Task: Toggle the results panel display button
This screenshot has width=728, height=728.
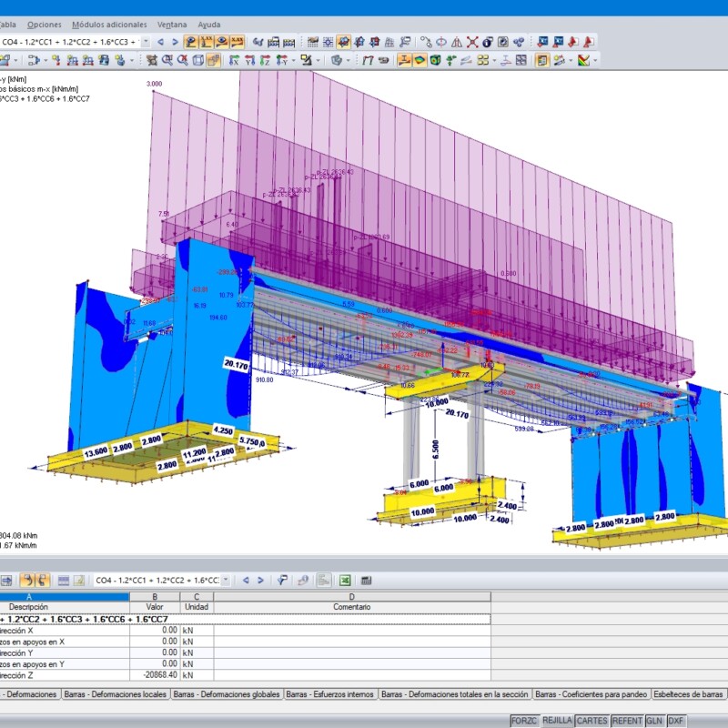Action: [542, 60]
